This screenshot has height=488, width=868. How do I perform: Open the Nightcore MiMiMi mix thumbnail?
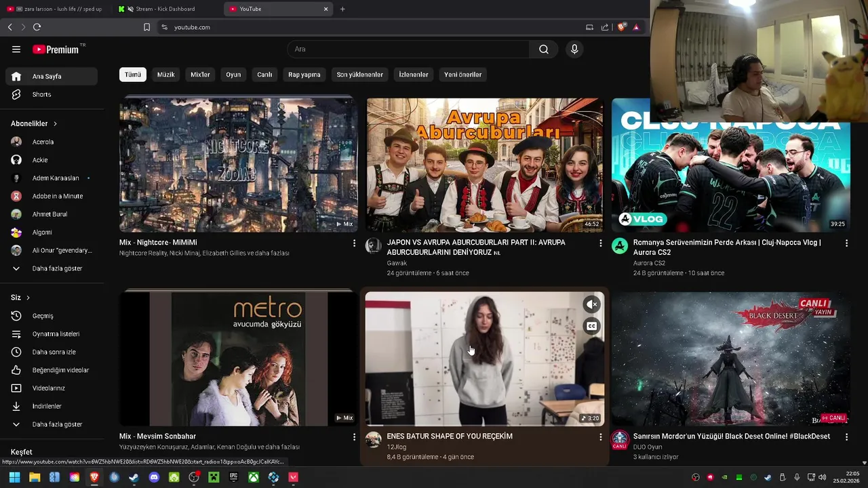click(x=238, y=165)
